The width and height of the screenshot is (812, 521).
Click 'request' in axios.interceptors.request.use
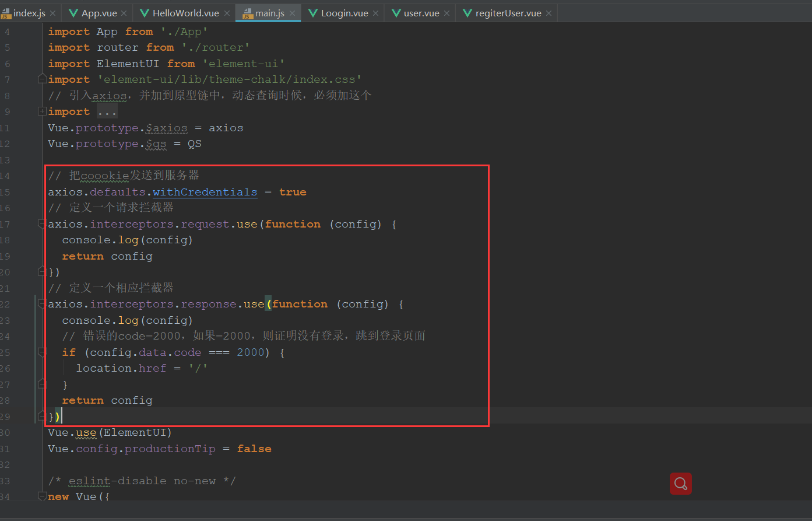[205, 224]
